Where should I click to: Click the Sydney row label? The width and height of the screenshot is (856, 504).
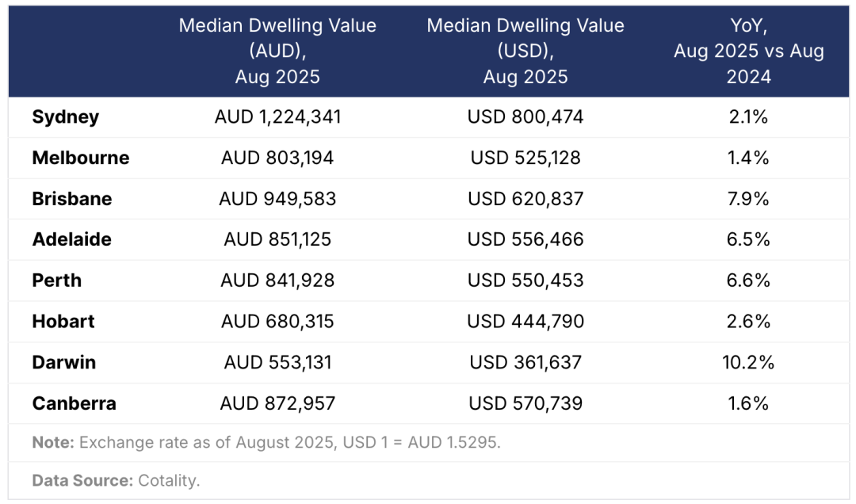[66, 117]
